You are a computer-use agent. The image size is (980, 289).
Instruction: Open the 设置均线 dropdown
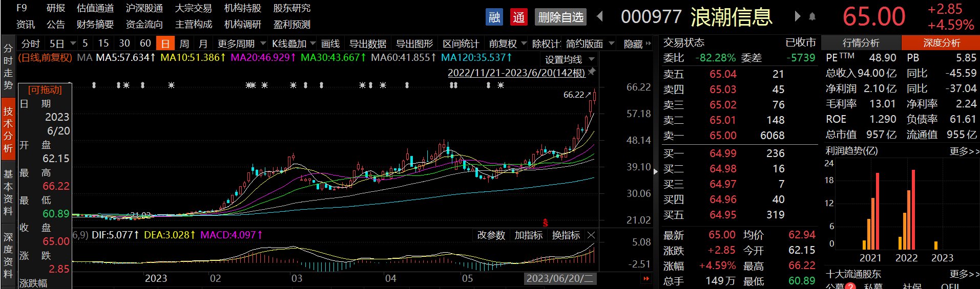click(x=592, y=59)
